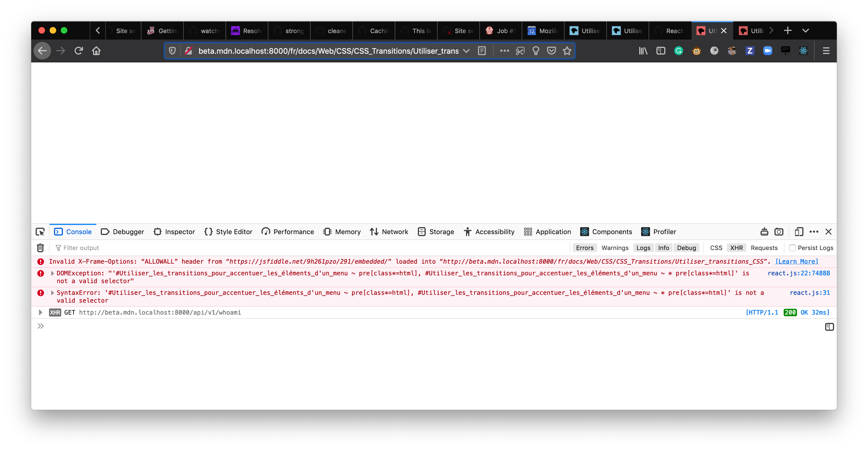868x451 pixels.
Task: Click the lightbulb icon in address bar
Action: [535, 51]
